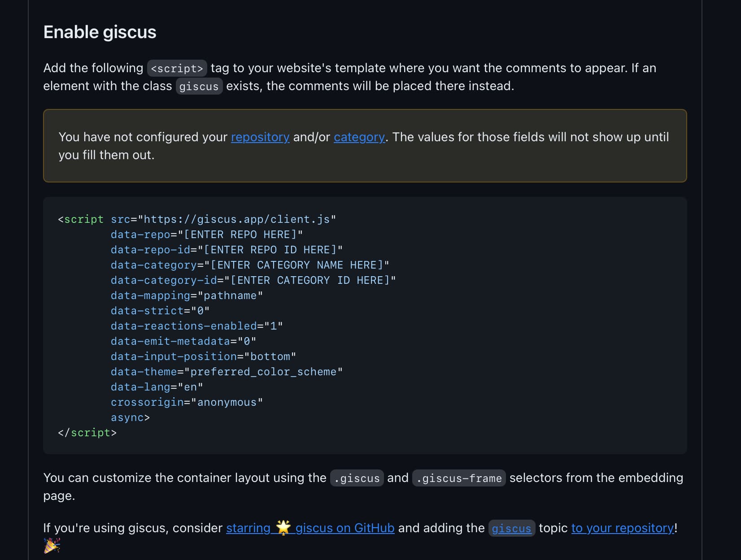The width and height of the screenshot is (741, 560).
Task: Click the .giscus selector chip
Action: [x=357, y=478]
